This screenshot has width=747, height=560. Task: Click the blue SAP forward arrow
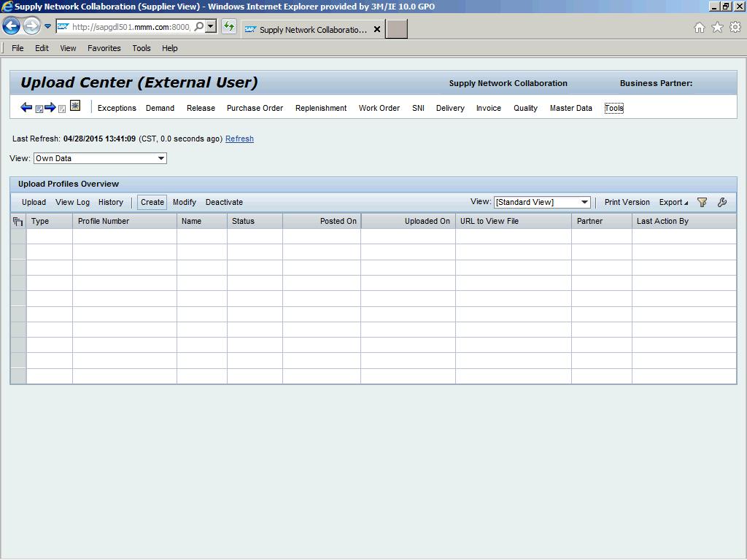50,107
